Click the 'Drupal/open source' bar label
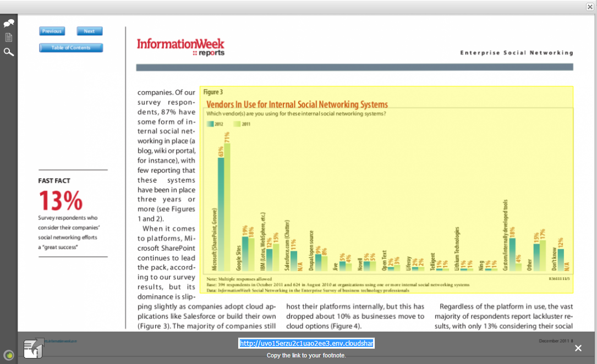Viewport: 597px width, 364px height. [x=311, y=250]
